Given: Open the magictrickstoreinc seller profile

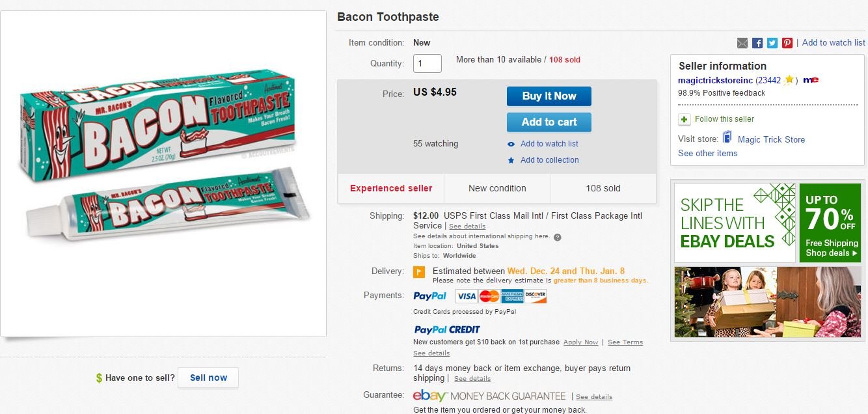Looking at the screenshot, I should coord(715,80).
